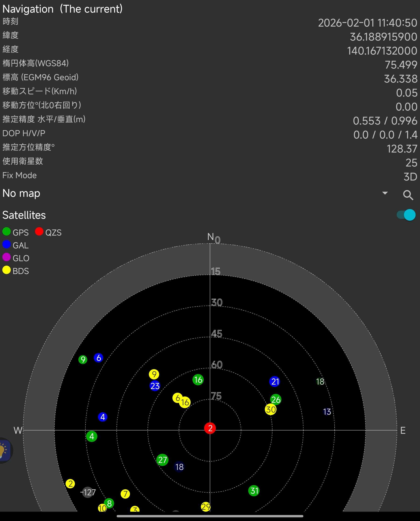Screen dimensions: 420x521
Task: Tap blue GAL satellite 21 marker
Action: click(275, 382)
